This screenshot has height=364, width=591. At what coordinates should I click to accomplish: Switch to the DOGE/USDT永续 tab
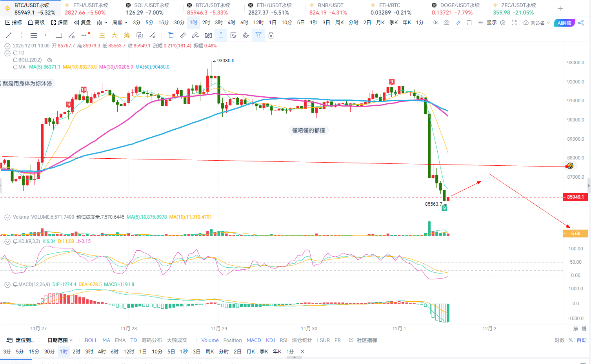459,9
